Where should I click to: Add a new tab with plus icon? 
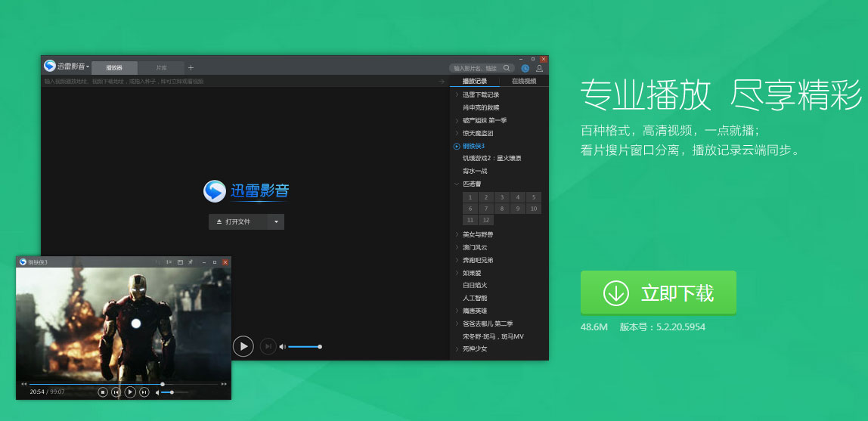(x=191, y=67)
